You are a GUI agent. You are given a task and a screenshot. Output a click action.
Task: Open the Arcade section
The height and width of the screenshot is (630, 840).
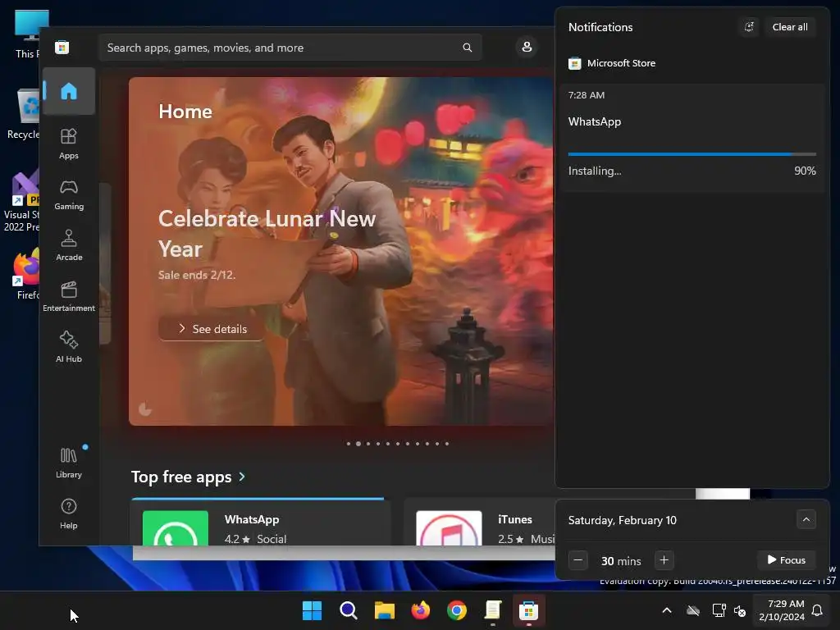[69, 245]
